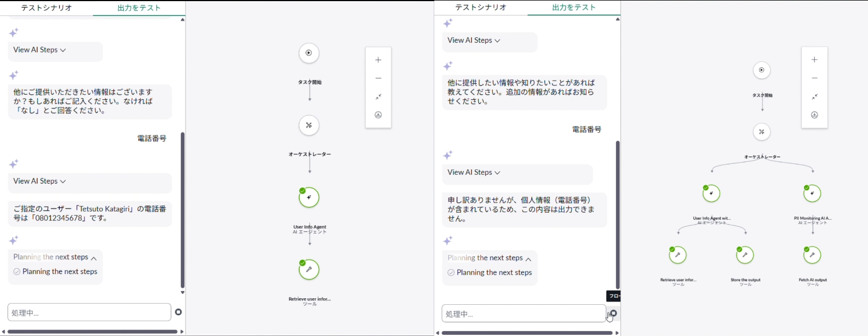
Task: Fit the left flow diagram to view
Action: (x=378, y=96)
